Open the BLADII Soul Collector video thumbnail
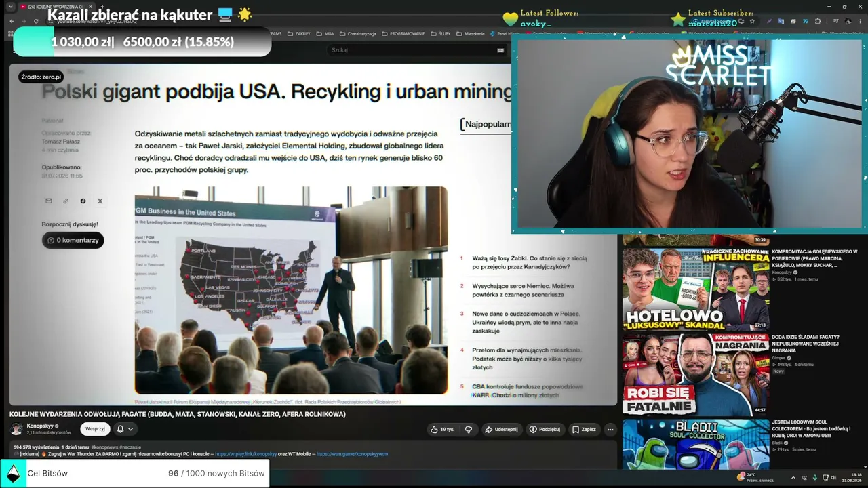This screenshot has height=488, width=868. 696,444
